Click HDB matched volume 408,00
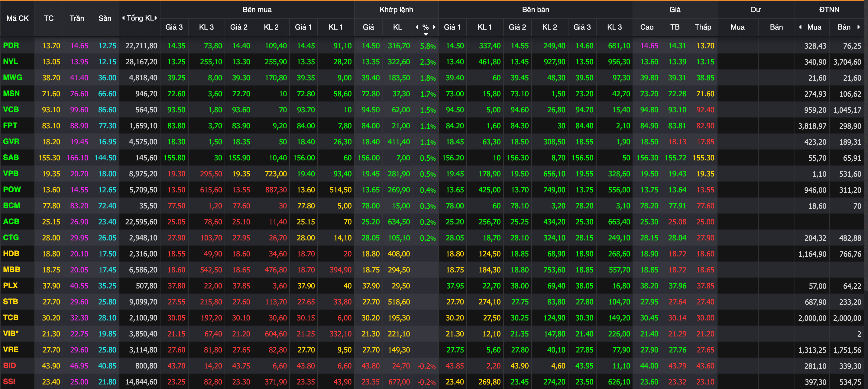The width and height of the screenshot is (868, 389). coord(399,254)
